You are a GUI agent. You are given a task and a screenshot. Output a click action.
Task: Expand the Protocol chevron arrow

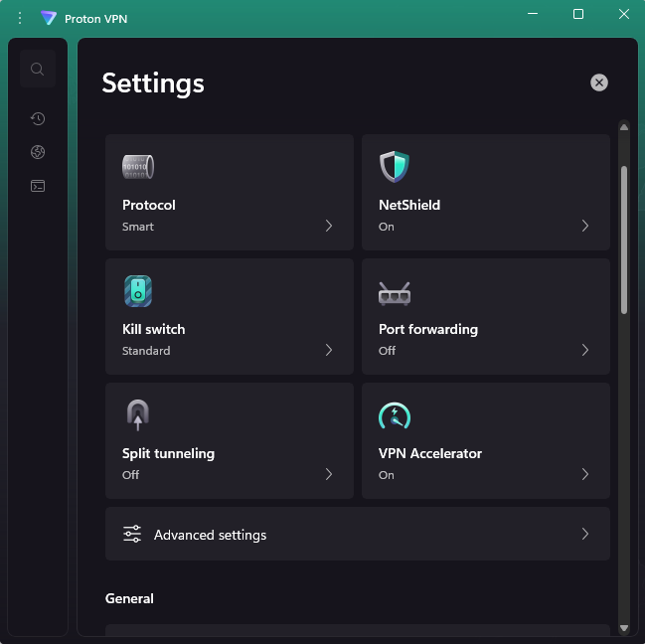[x=329, y=226]
